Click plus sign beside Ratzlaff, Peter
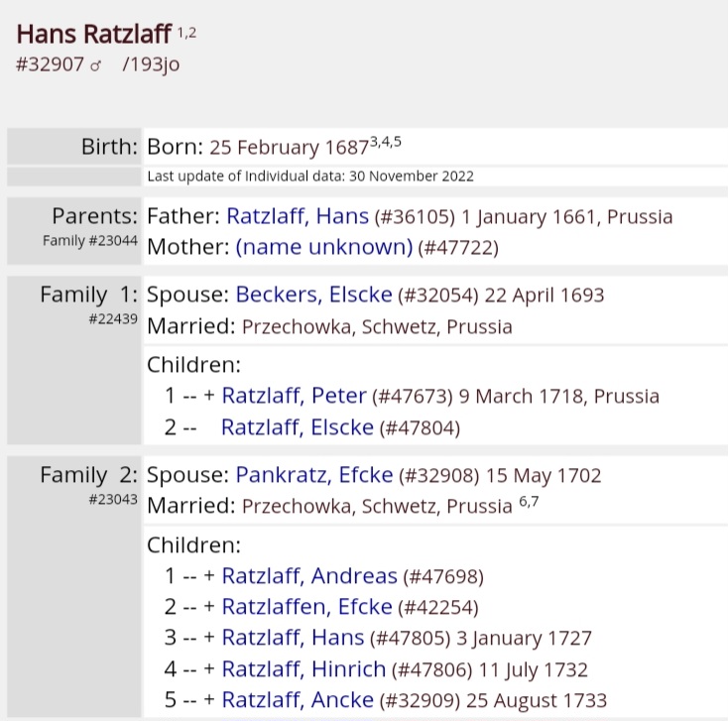 click(209, 397)
